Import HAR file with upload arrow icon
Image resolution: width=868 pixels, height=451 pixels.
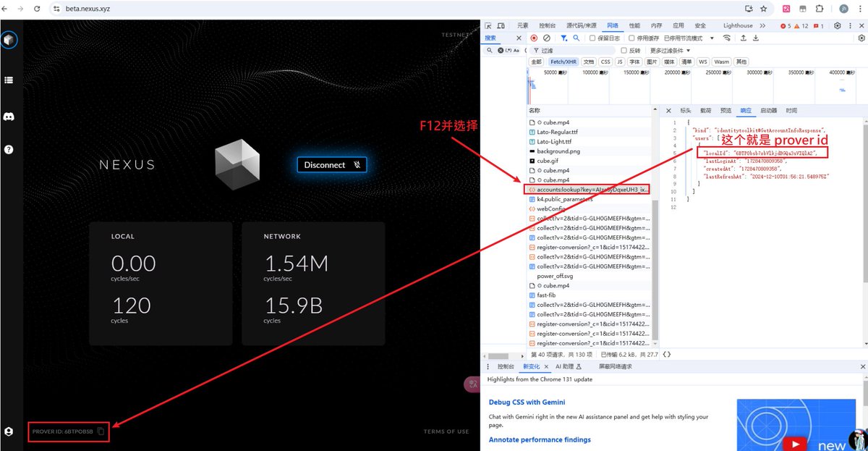(x=743, y=38)
